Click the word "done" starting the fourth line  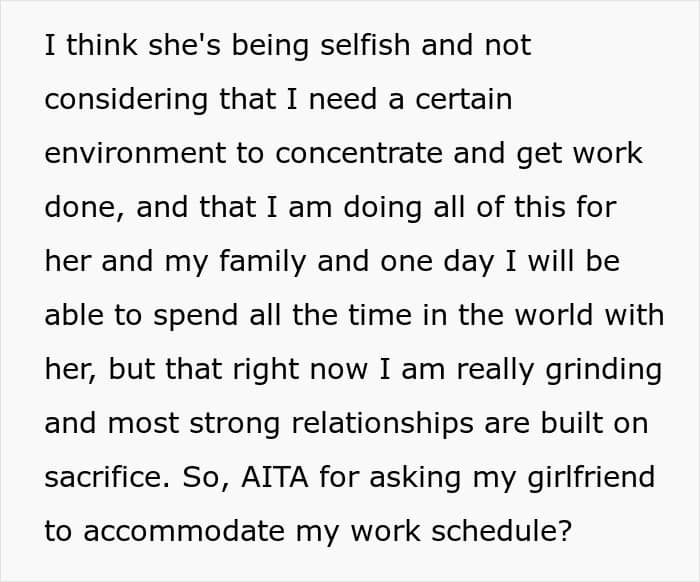click(83, 208)
